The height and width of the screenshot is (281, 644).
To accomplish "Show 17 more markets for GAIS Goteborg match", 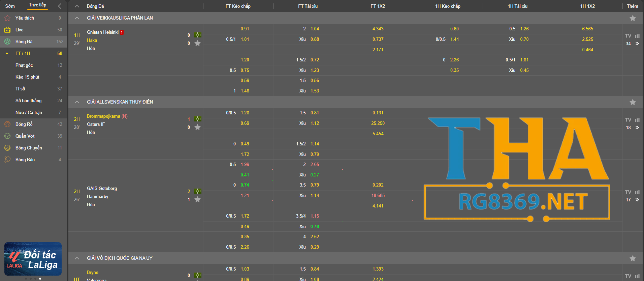I will [632, 200].
